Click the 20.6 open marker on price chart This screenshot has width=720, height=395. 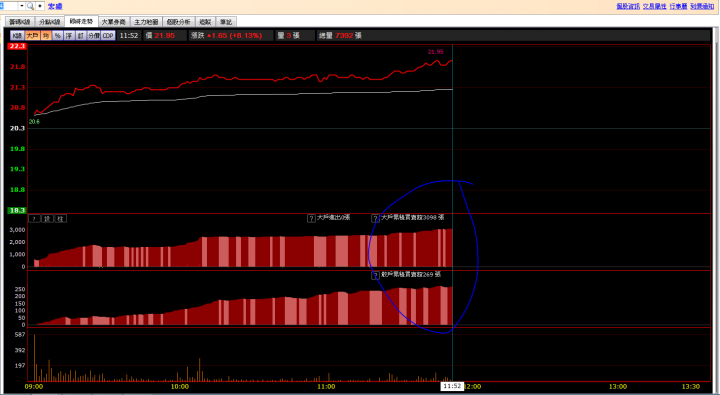point(34,122)
